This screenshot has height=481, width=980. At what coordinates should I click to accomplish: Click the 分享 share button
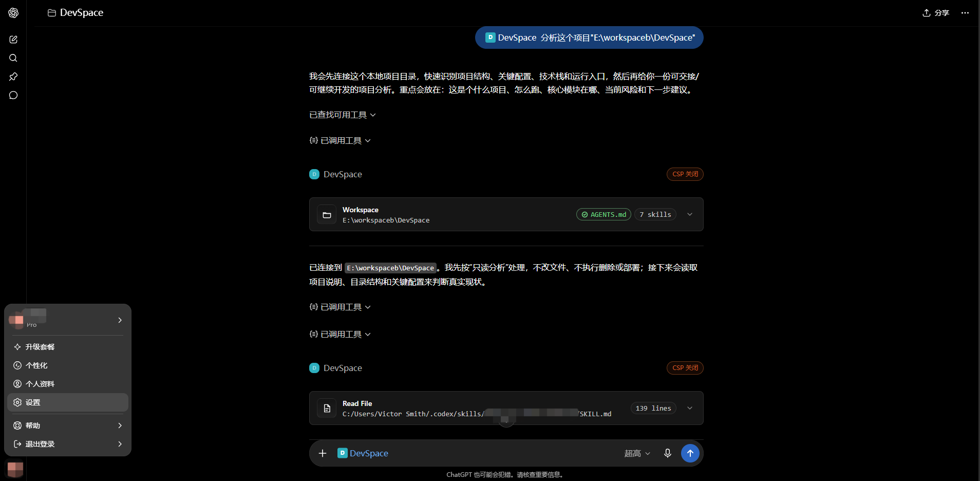coord(935,13)
